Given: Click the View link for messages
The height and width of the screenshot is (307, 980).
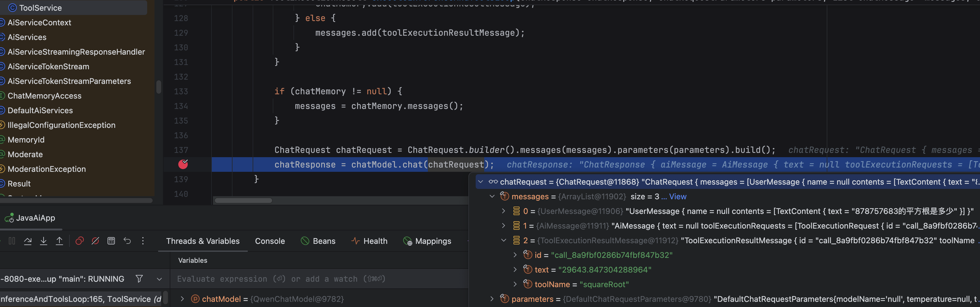Looking at the screenshot, I should click(677, 197).
